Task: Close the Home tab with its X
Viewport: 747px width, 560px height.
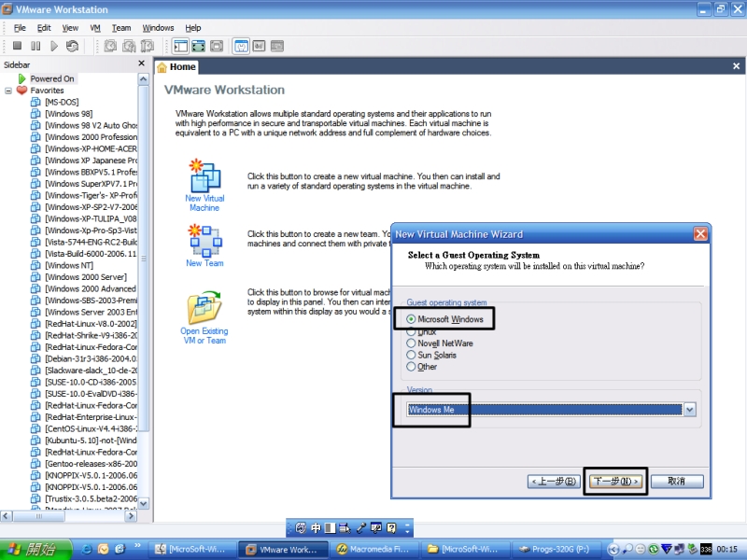Action: coord(736,66)
